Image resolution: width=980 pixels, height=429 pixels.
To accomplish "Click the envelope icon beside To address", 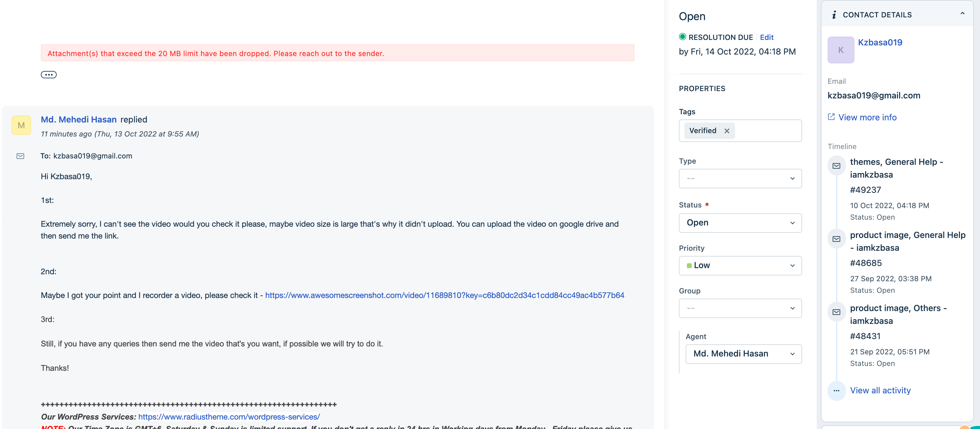I will click(x=20, y=156).
